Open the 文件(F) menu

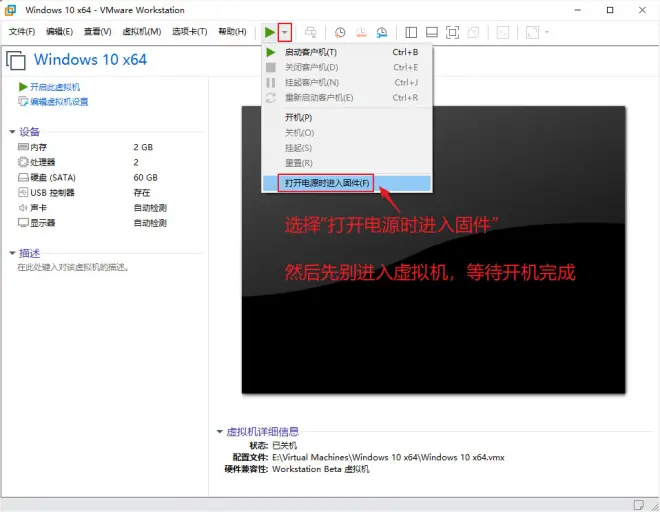click(22, 32)
